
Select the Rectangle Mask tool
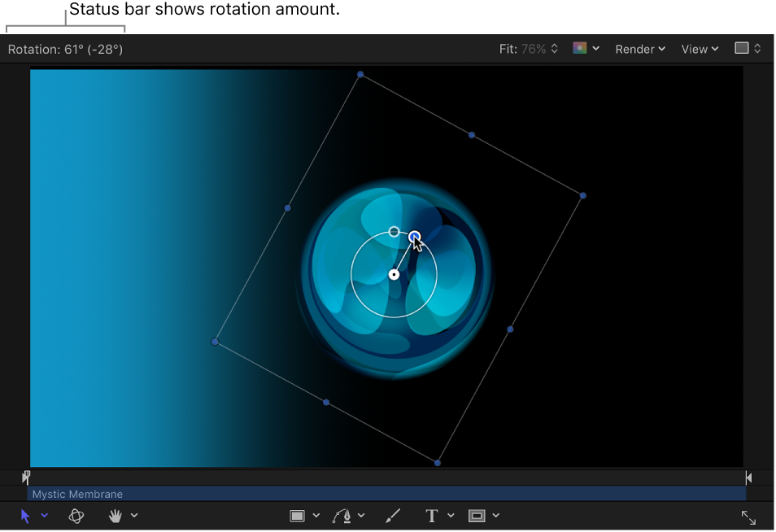[477, 516]
